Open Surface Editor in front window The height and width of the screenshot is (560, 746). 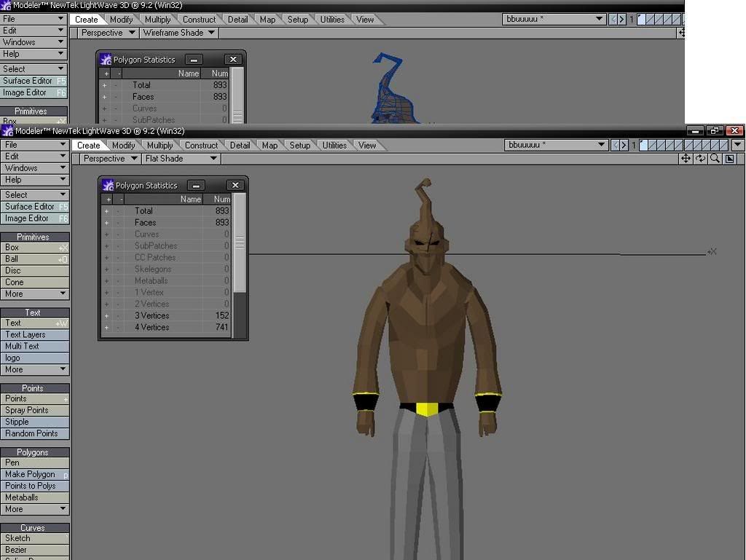pyautogui.click(x=35, y=207)
